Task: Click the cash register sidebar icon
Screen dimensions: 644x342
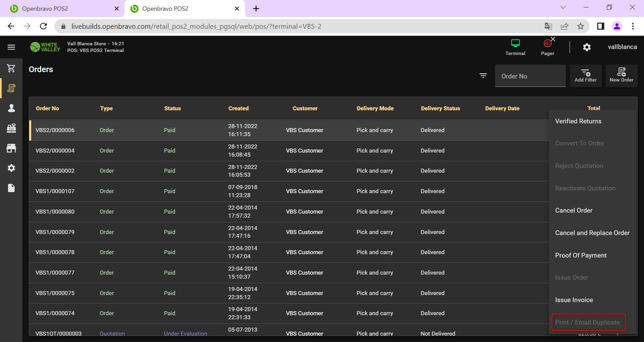Action: click(11, 128)
